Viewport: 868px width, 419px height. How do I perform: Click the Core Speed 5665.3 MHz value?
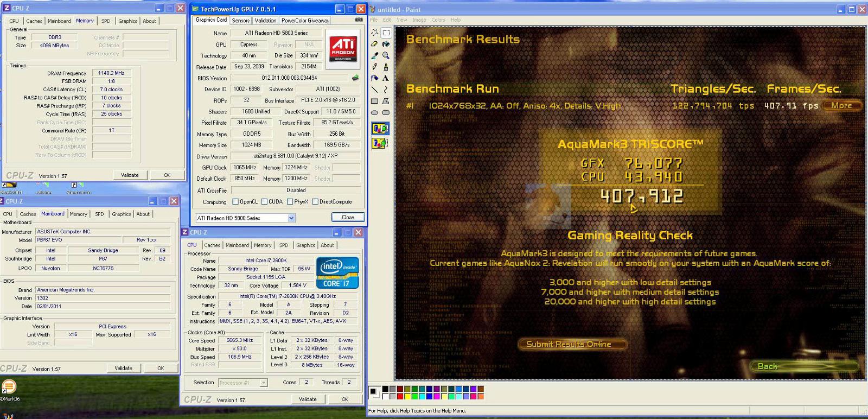coord(240,341)
